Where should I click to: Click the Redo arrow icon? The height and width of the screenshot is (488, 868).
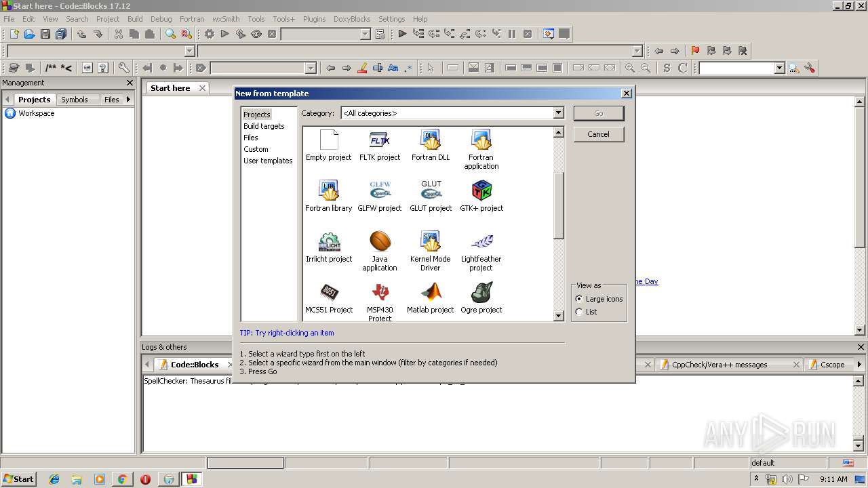pos(98,34)
